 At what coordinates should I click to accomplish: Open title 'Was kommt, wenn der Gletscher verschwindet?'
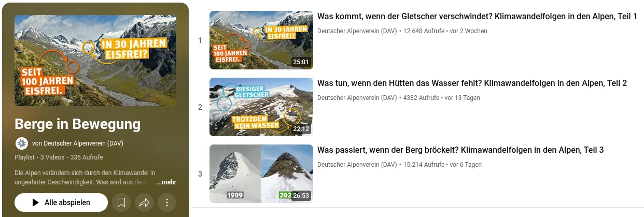coord(405,17)
